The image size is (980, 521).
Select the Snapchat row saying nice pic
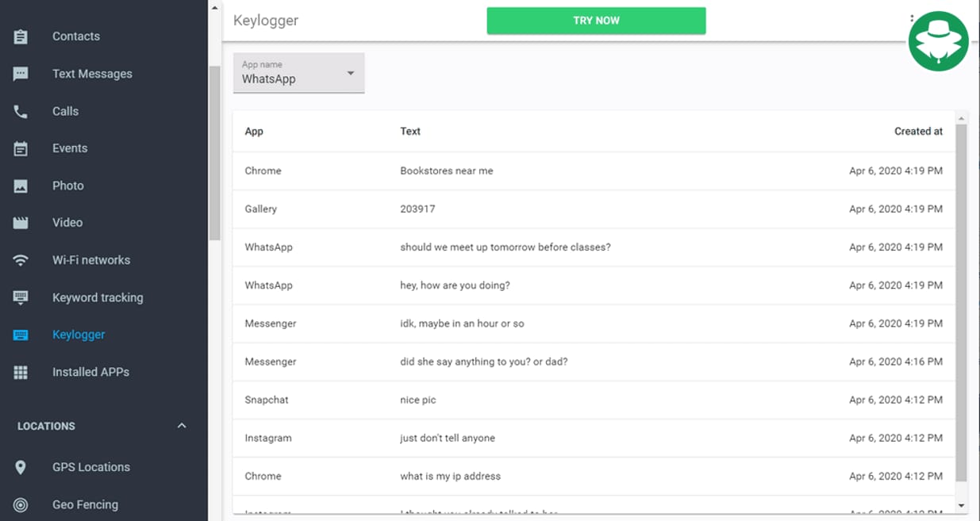(476, 400)
